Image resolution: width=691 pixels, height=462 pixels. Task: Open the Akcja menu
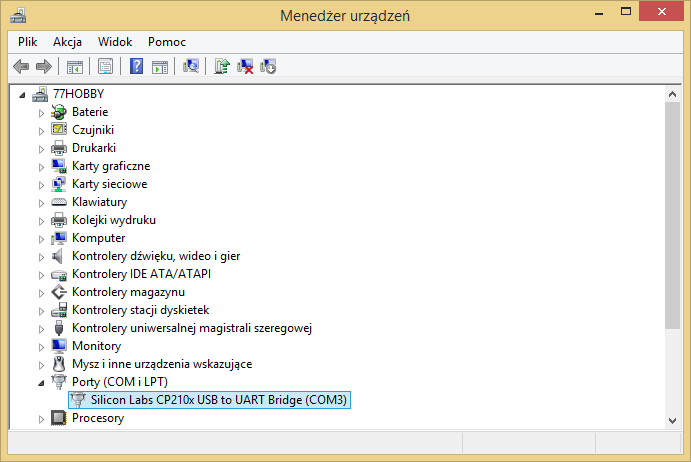(67, 42)
